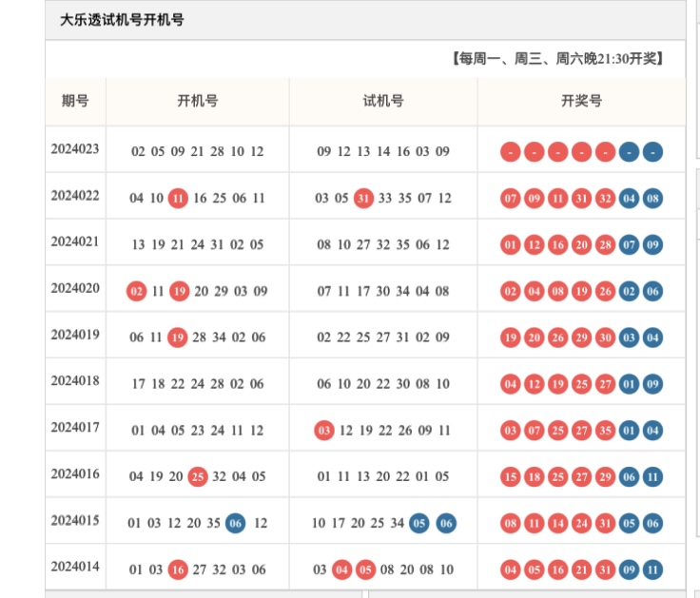Select red ball 25 in 2024016 开机号
Viewport: 700px width, 598px height.
pyautogui.click(x=198, y=477)
